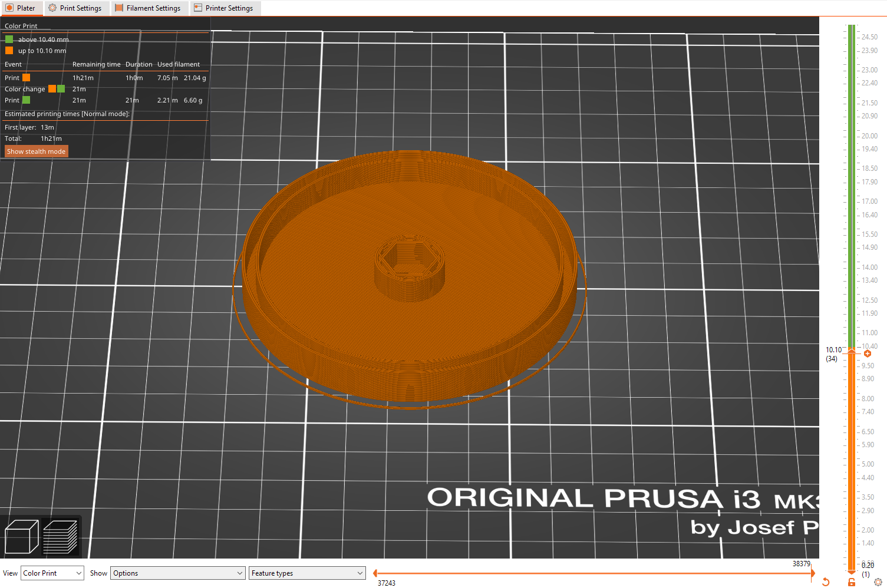The width and height of the screenshot is (887, 588).
Task: Expand the Show Options dropdown
Action: (x=178, y=573)
